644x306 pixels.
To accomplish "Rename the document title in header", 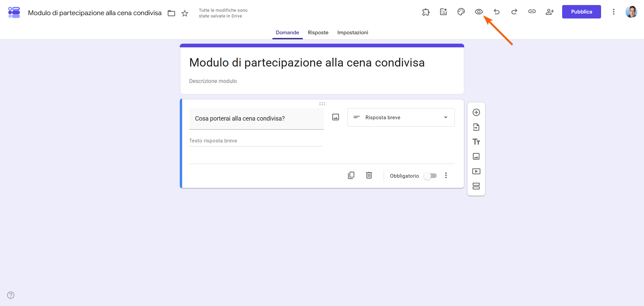I will tap(95, 13).
